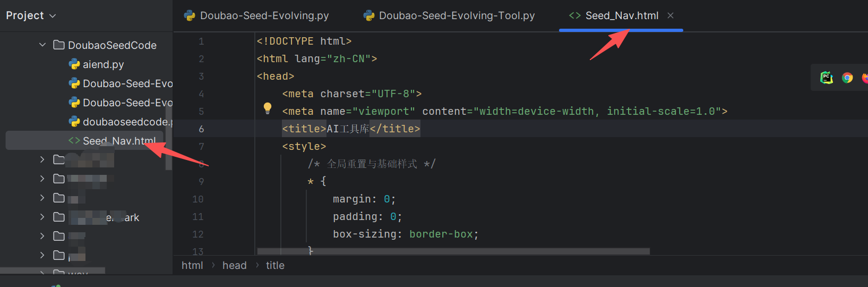Click the padding: 0; line

tap(367, 216)
